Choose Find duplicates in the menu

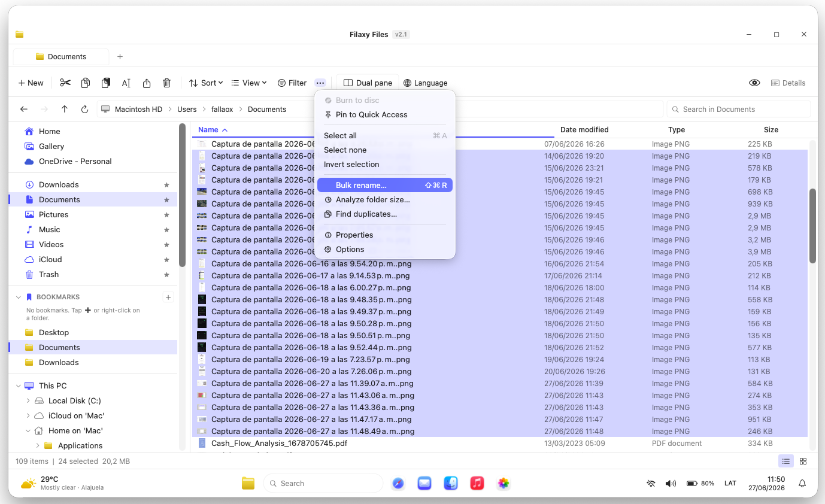[385, 214]
